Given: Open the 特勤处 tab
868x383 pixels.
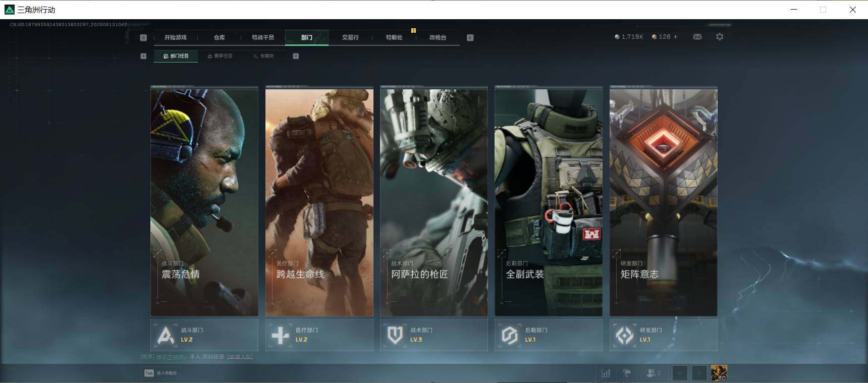Looking at the screenshot, I should tap(394, 37).
